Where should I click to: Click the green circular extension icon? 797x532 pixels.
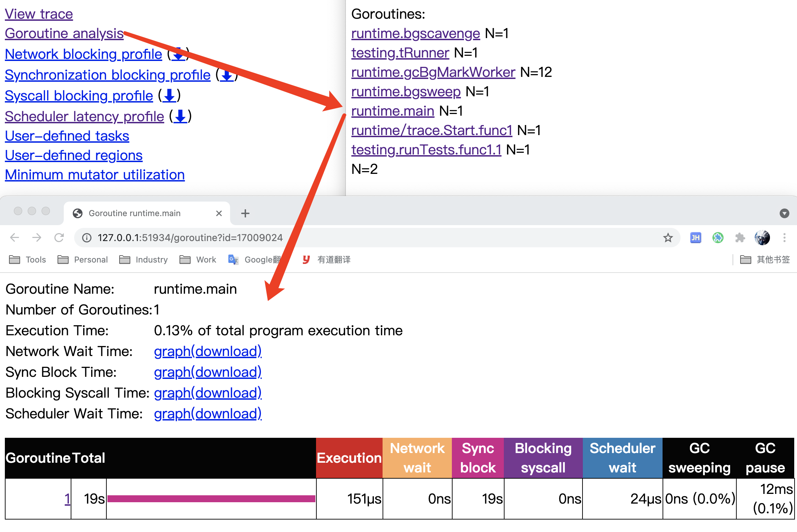click(x=718, y=238)
